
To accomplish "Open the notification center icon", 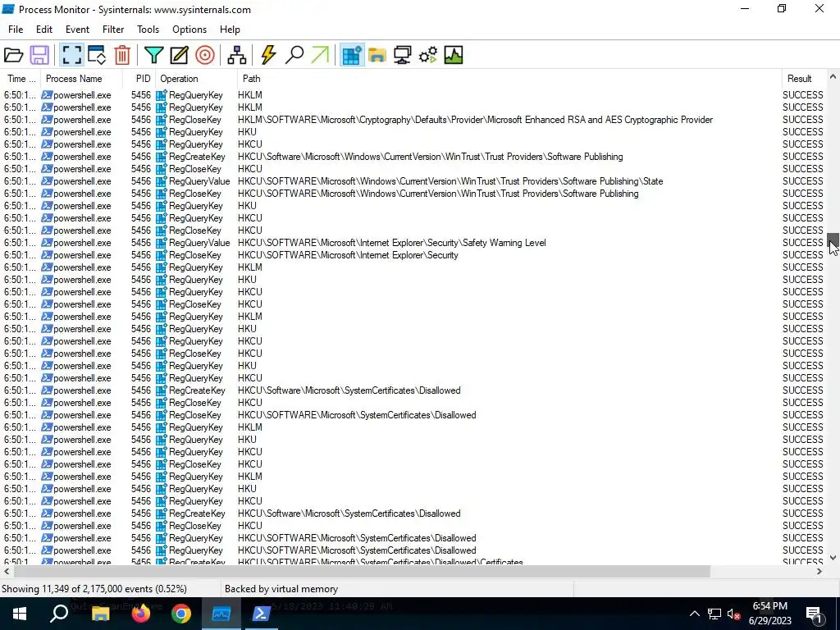I will tap(814, 614).
